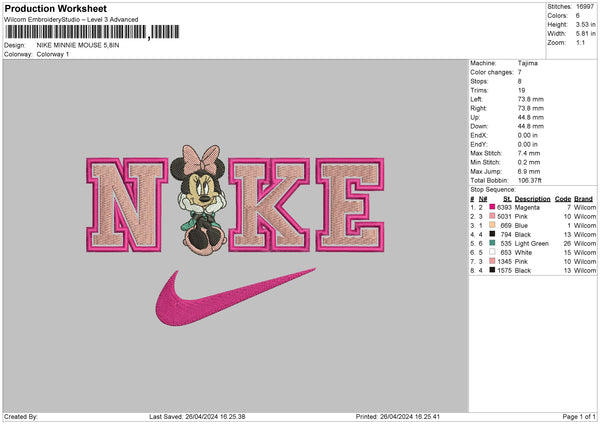Click the Max Stitch value '7.4 mm'
The height and width of the screenshot is (424, 600).
point(529,153)
